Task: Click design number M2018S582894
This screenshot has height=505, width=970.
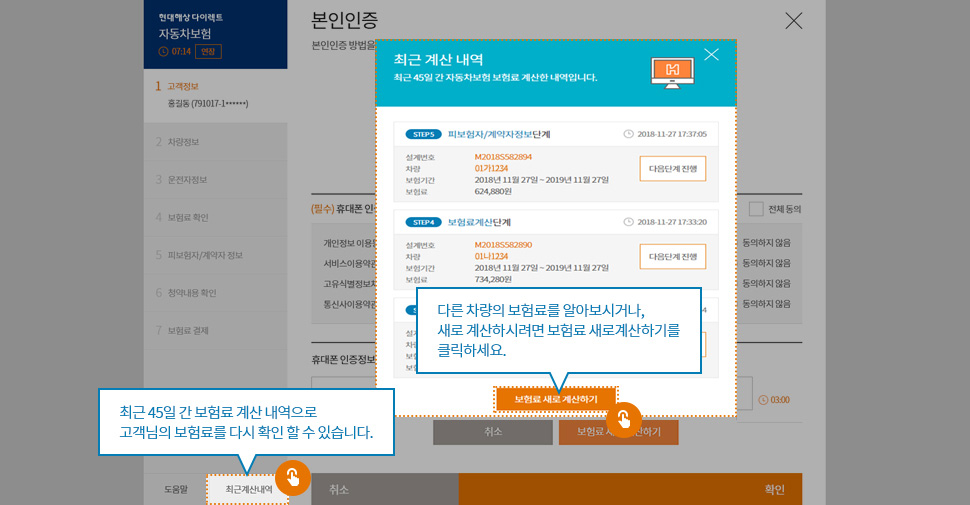Action: 503,157
